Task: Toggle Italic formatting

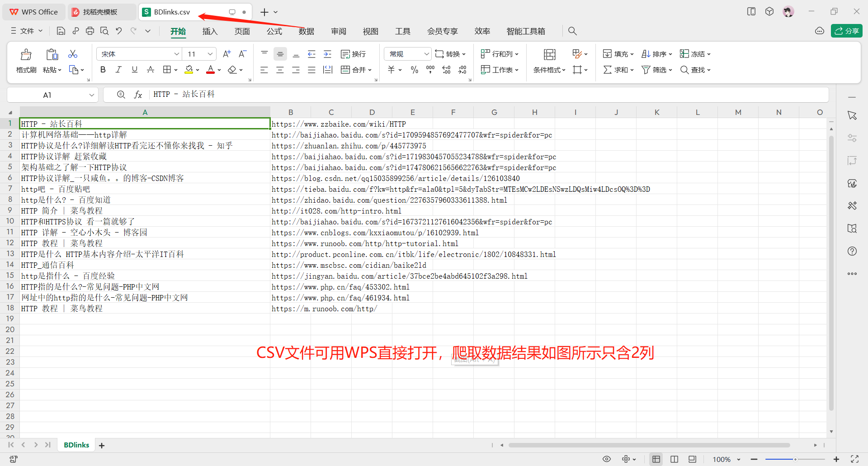Action: (118, 70)
